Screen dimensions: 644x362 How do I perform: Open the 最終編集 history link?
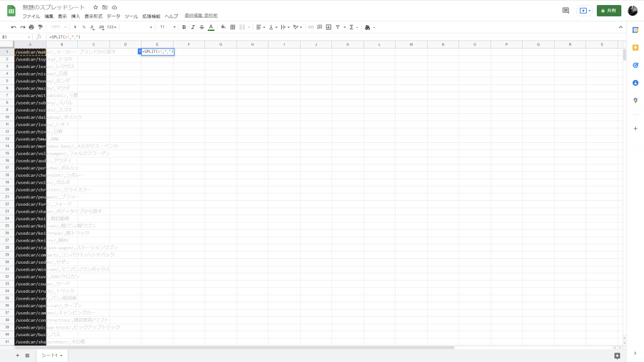(x=201, y=16)
